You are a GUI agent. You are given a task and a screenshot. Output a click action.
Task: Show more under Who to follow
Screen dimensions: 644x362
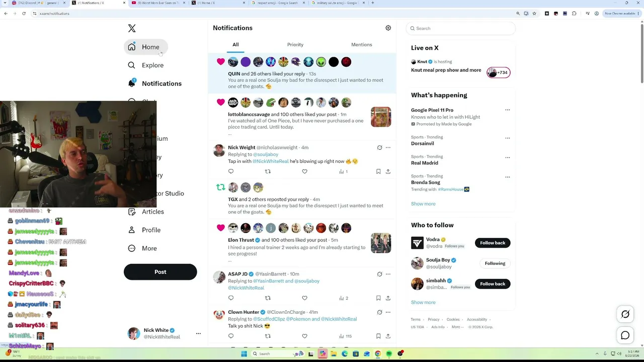423,303
